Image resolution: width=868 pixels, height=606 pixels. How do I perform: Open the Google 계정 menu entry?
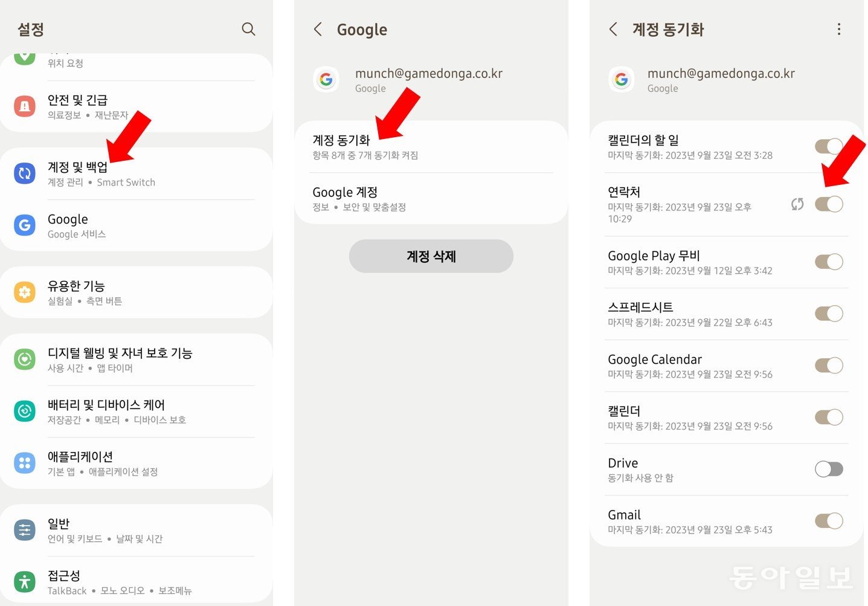click(x=431, y=199)
